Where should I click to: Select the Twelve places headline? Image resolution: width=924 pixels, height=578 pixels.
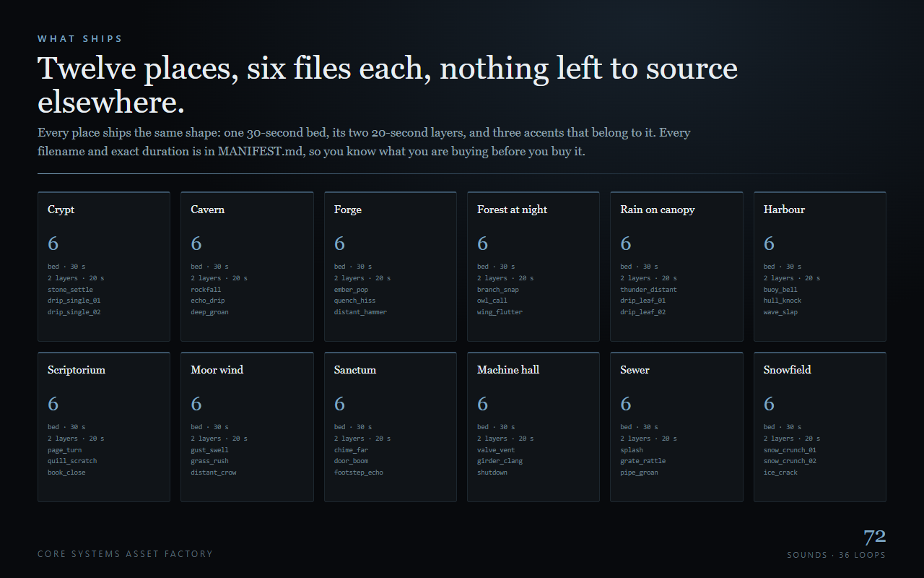388,85
